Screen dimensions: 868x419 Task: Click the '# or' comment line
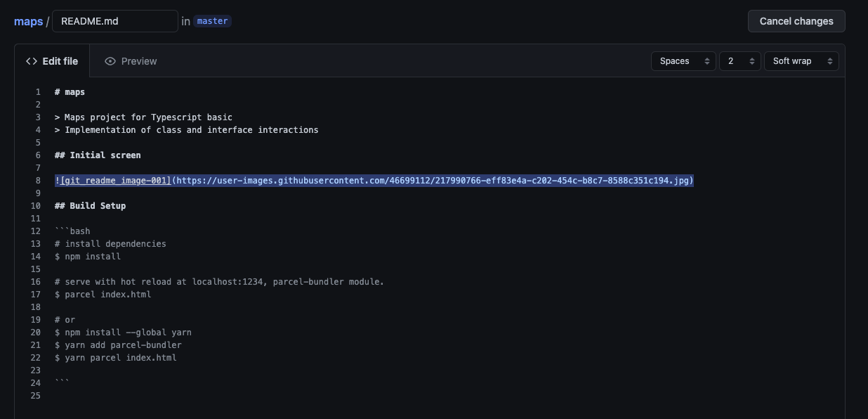point(65,320)
